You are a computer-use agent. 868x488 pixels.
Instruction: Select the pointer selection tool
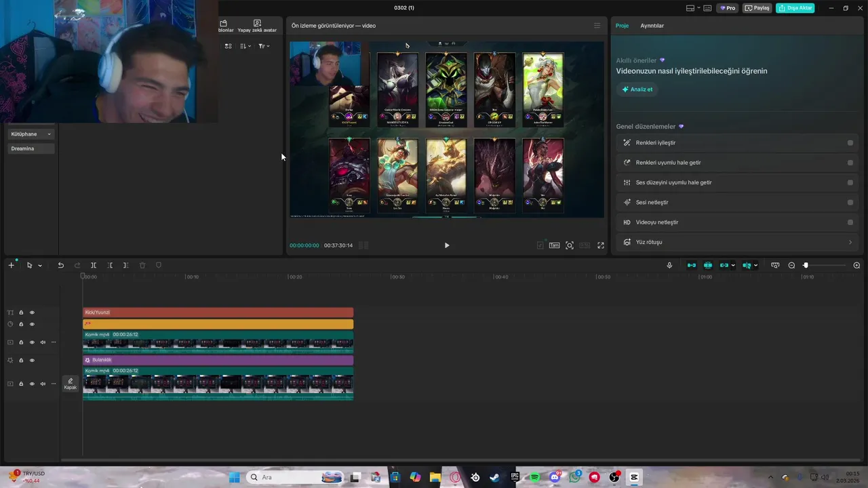tap(29, 265)
